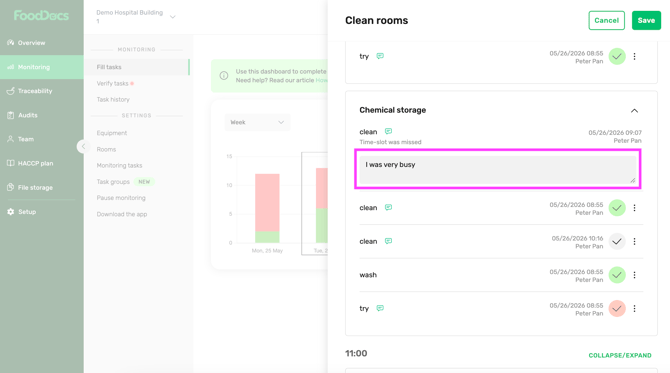
Task: Toggle red checkmark of Chemical storage try task
Action: point(617,308)
